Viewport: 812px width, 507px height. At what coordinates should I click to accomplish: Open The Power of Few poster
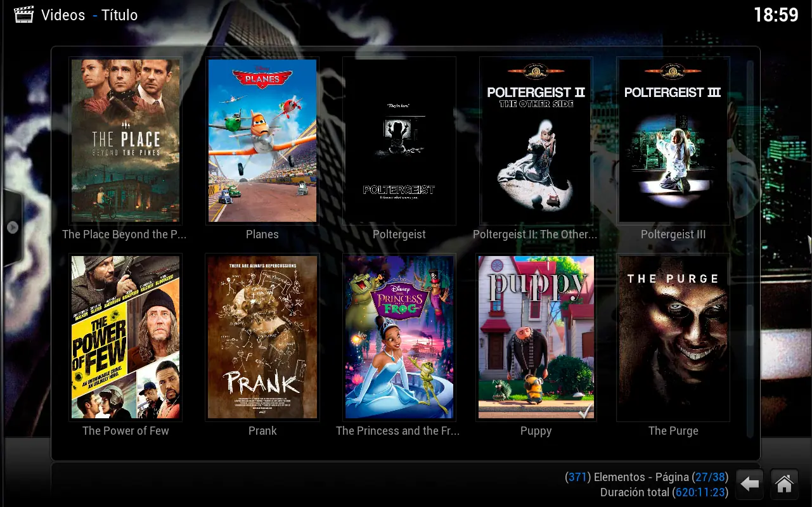[126, 337]
